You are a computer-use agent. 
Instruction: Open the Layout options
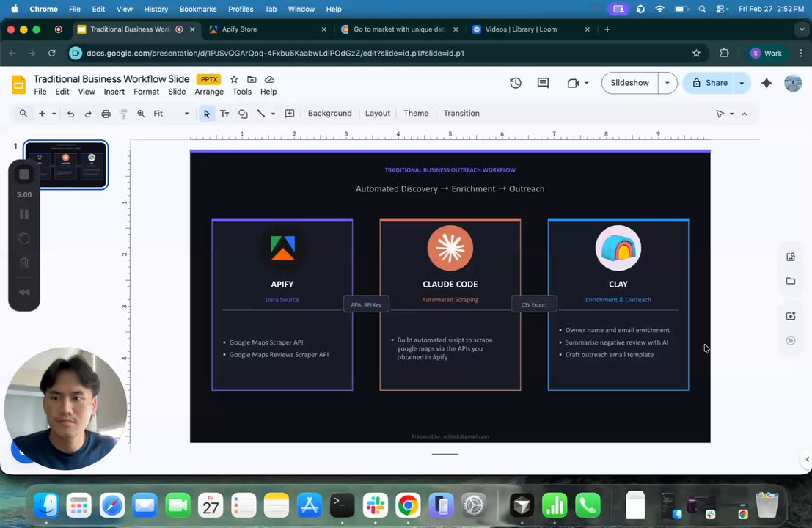click(378, 114)
